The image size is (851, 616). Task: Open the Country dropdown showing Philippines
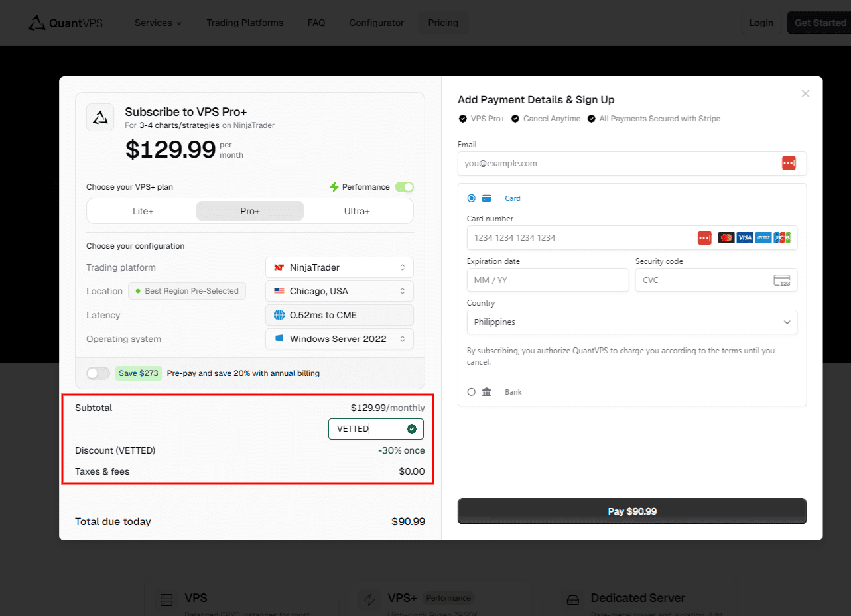pos(631,322)
